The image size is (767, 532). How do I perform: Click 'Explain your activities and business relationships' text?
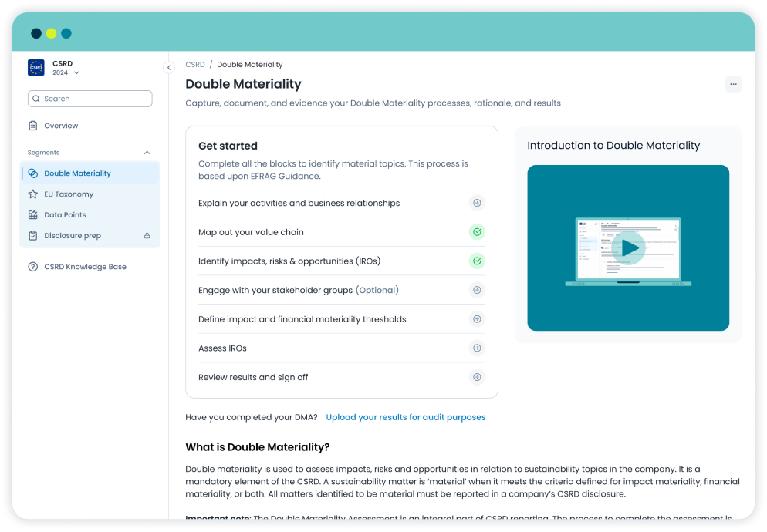(x=299, y=203)
